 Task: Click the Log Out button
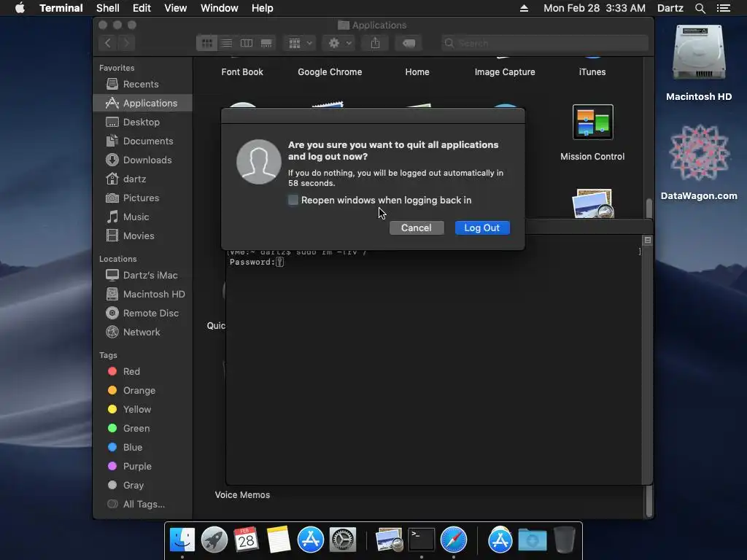(x=482, y=227)
